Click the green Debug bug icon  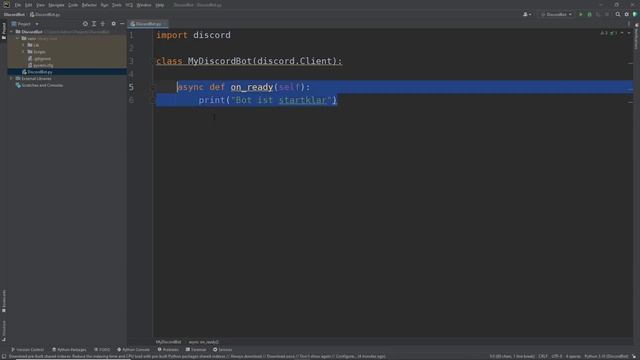(x=589, y=14)
